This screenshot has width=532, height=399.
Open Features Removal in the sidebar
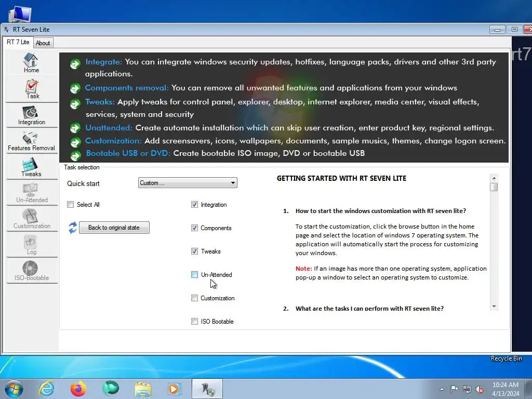(32, 141)
